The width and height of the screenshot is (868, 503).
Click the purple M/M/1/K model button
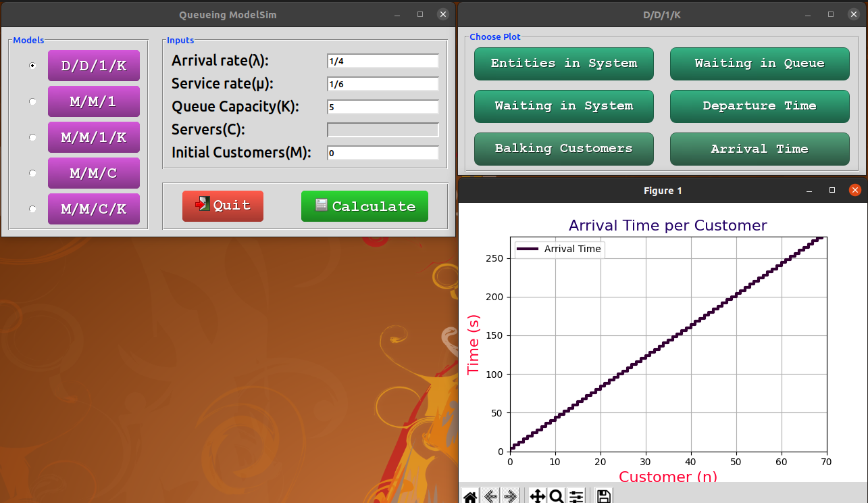click(x=94, y=137)
